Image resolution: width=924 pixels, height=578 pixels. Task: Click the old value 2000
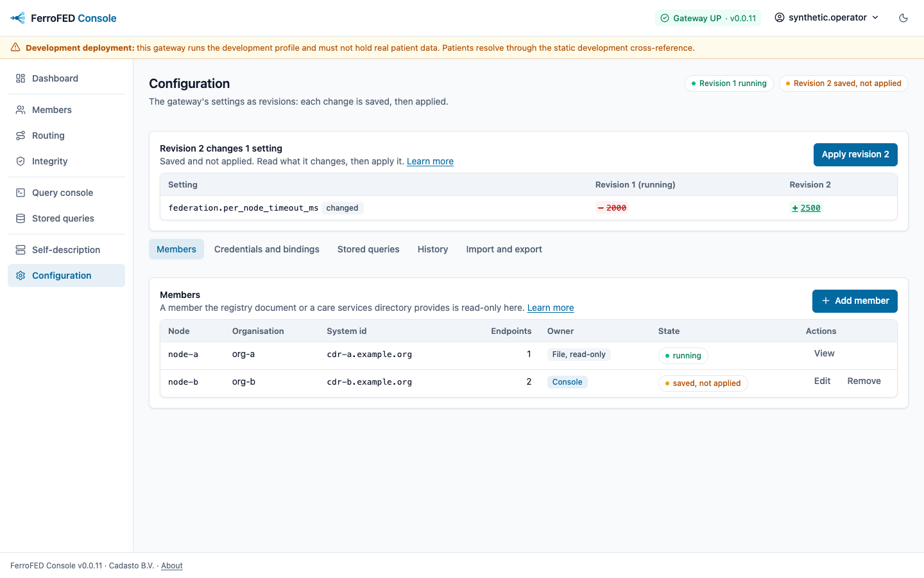tap(612, 208)
